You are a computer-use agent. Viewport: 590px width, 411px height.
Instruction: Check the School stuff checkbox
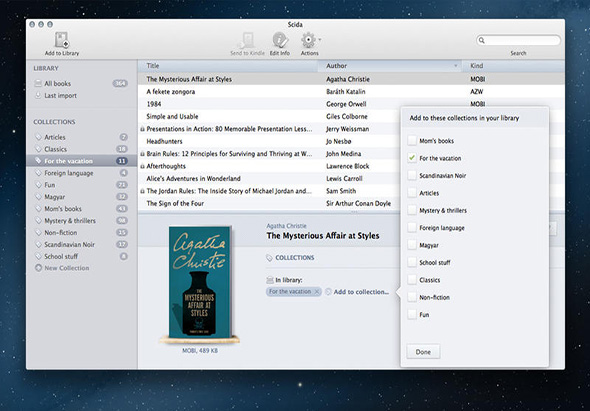tap(412, 262)
